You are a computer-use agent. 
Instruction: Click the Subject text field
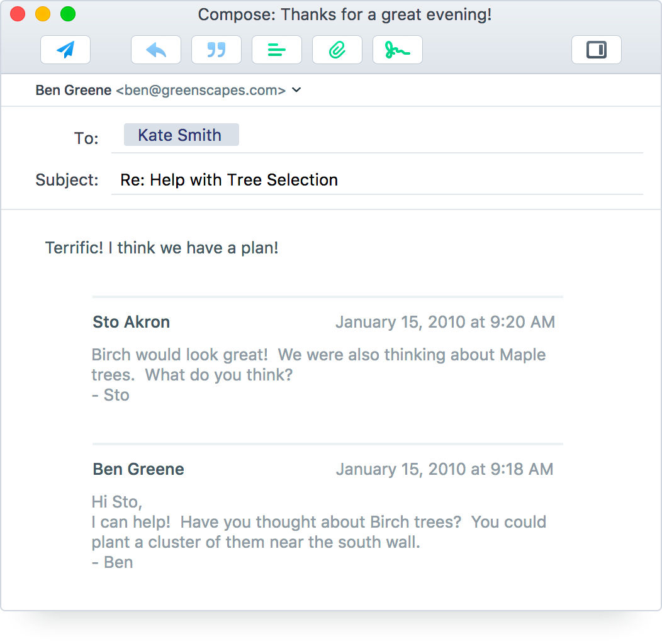tap(378, 180)
